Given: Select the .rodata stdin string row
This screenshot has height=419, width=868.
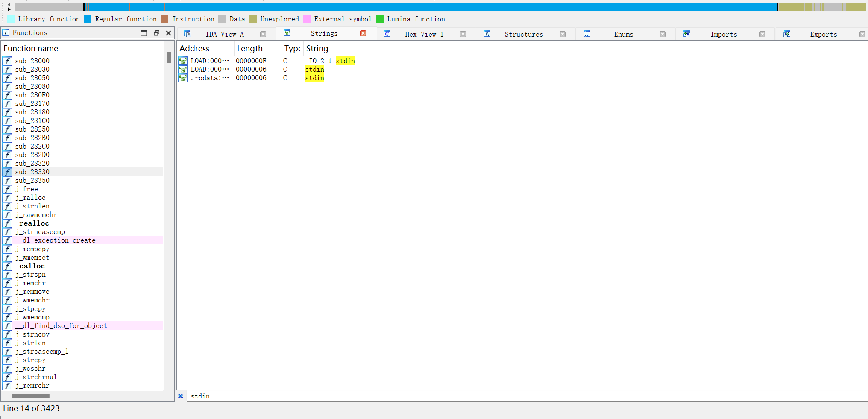Looking at the screenshot, I should click(522, 78).
